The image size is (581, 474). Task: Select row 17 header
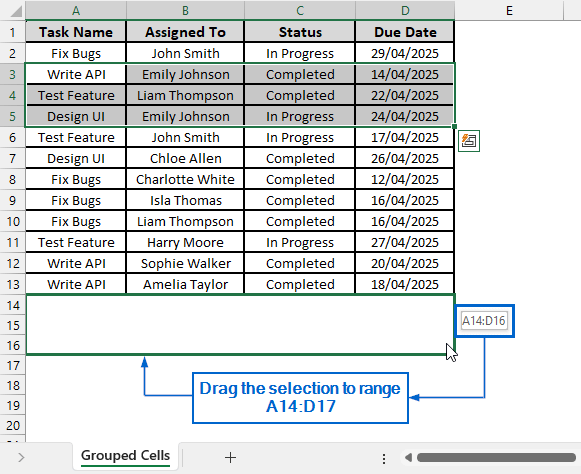click(x=13, y=366)
